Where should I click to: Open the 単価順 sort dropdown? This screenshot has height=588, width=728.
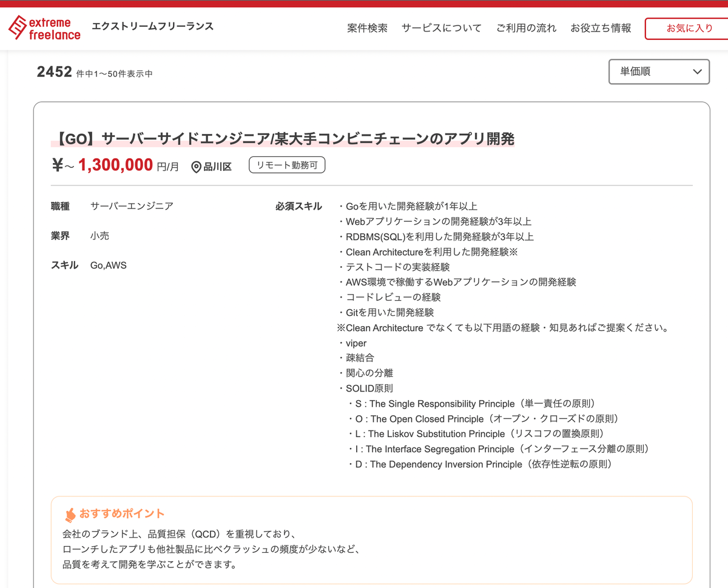coord(659,72)
